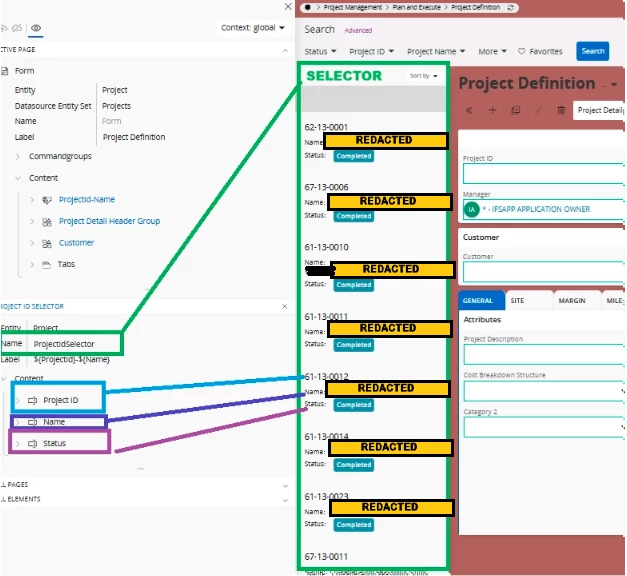Open the More filters dropdown
Screen dimensions: 627x576
(x=492, y=51)
